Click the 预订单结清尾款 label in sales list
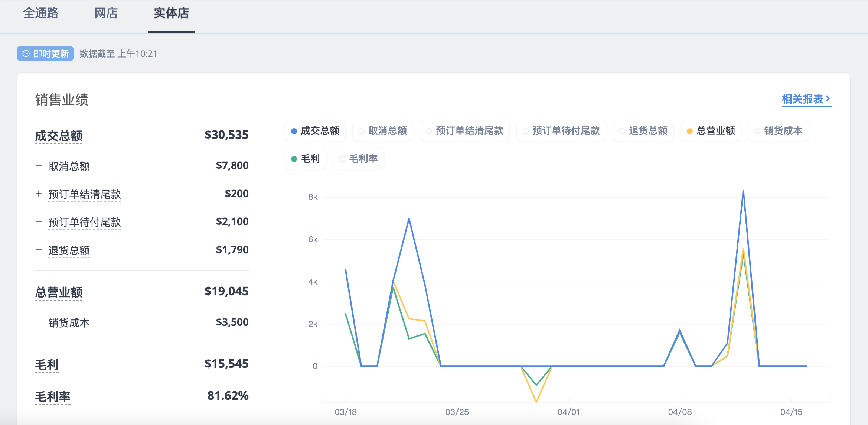 pos(85,194)
